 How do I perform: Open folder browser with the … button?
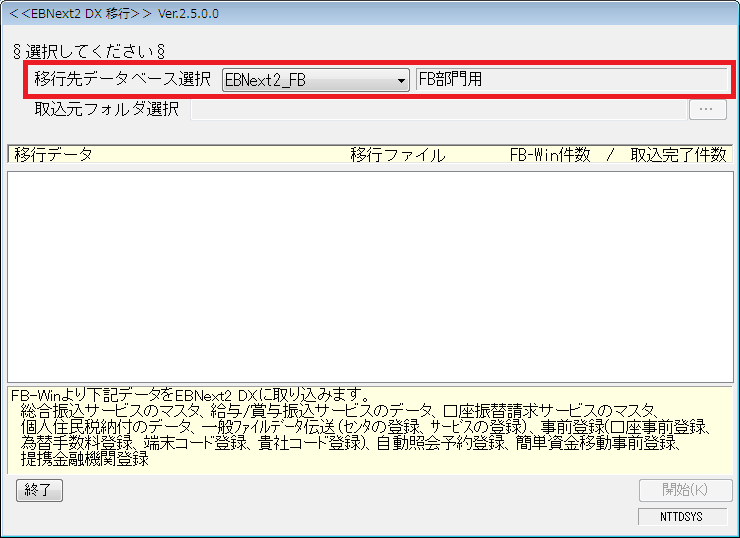[707, 109]
